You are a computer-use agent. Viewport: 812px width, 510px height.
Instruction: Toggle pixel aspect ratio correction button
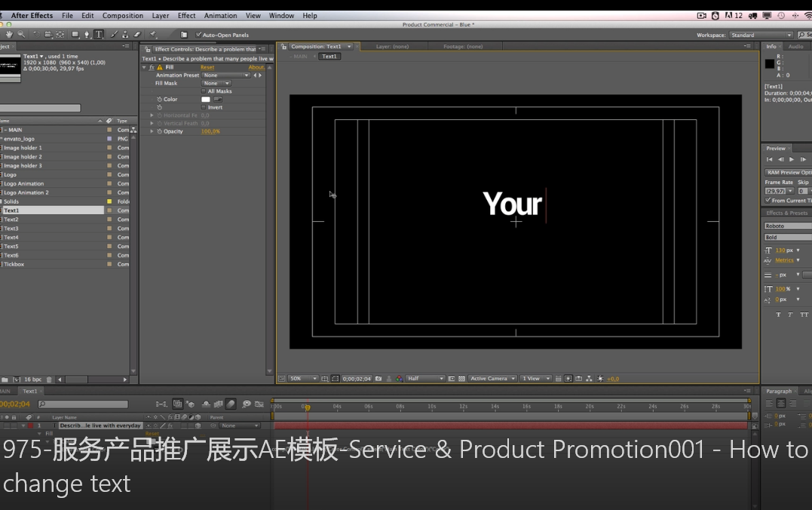pyautogui.click(x=558, y=379)
